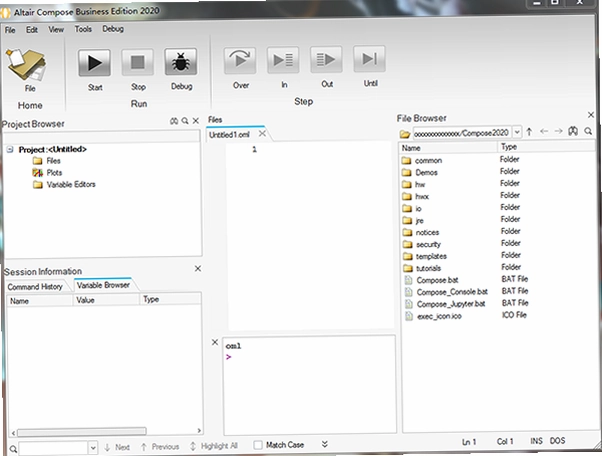Open the View menu
The width and height of the screenshot is (602, 456).
coord(56,30)
